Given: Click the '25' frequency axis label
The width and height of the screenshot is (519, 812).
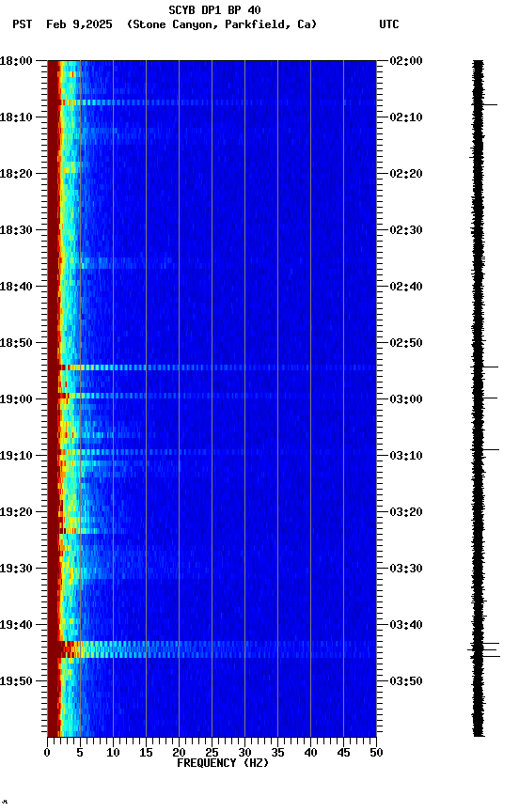Looking at the screenshot, I should click(x=212, y=753).
